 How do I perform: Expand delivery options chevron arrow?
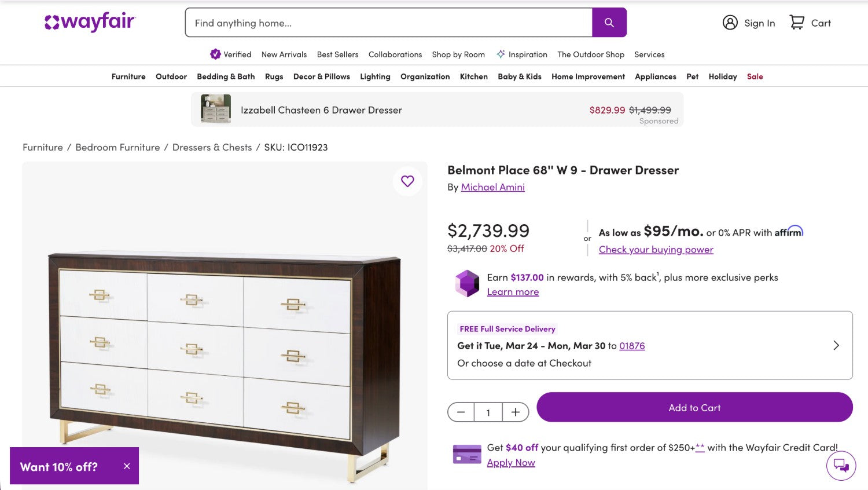(x=836, y=345)
